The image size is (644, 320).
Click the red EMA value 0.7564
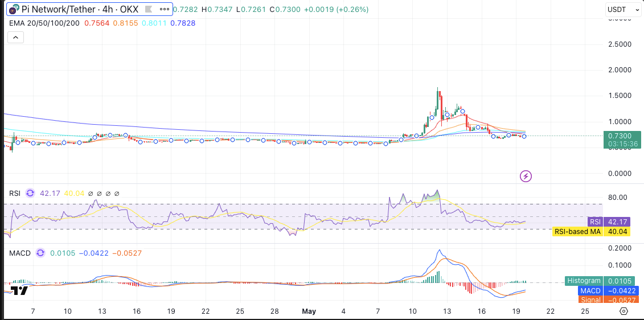[97, 23]
